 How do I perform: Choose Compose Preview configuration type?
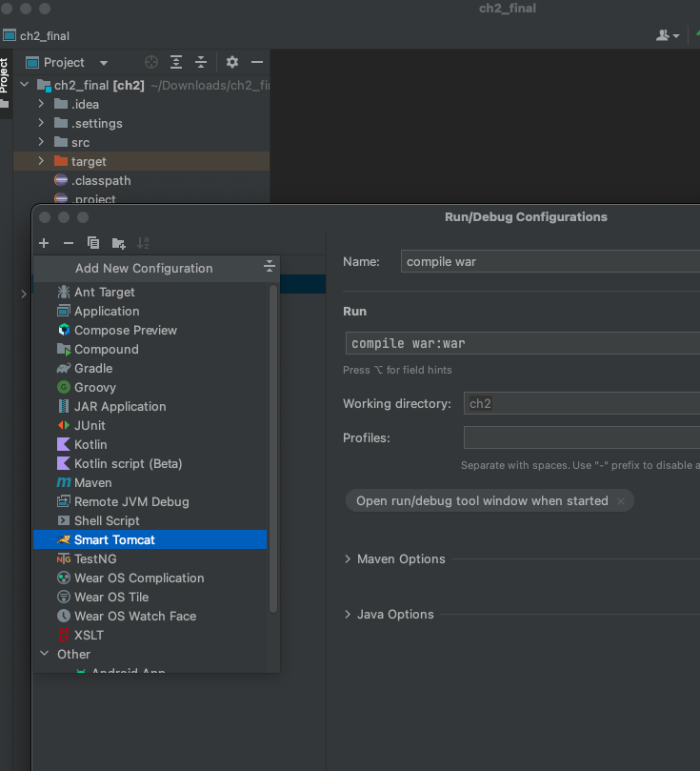150,331
